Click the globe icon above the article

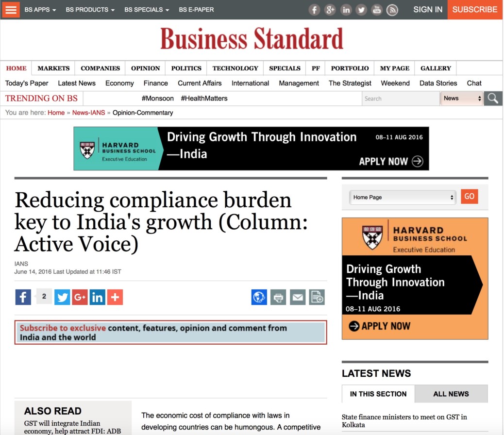pyautogui.click(x=259, y=297)
